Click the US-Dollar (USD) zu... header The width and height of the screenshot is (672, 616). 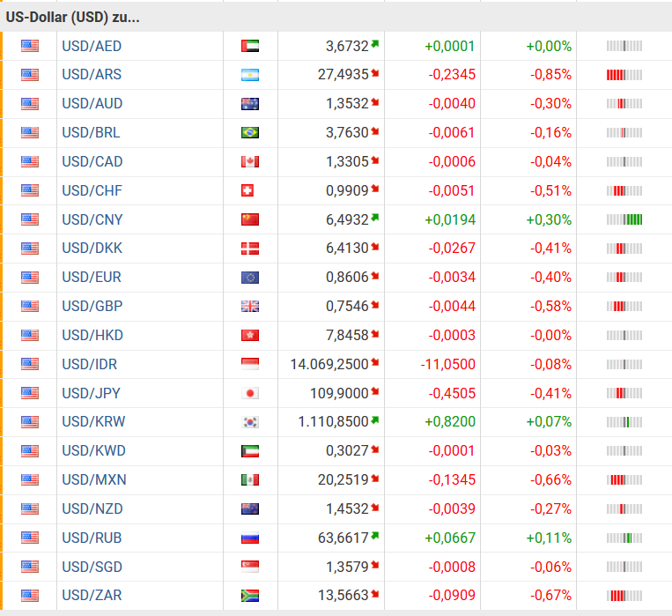click(x=72, y=17)
